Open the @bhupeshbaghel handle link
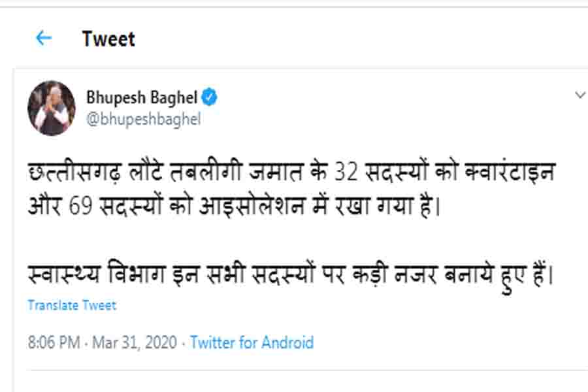This screenshot has height=392, width=588. 143,120
